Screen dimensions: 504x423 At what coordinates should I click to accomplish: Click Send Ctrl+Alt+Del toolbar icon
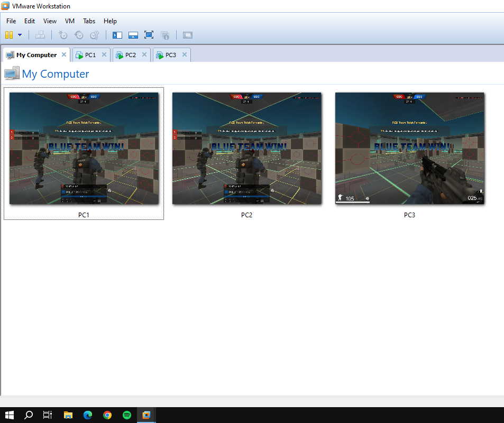coord(40,35)
